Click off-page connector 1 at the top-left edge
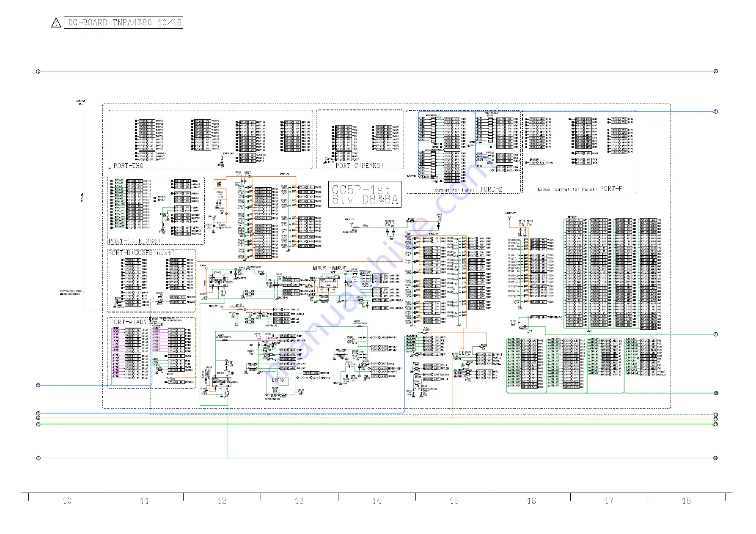 [38, 71]
